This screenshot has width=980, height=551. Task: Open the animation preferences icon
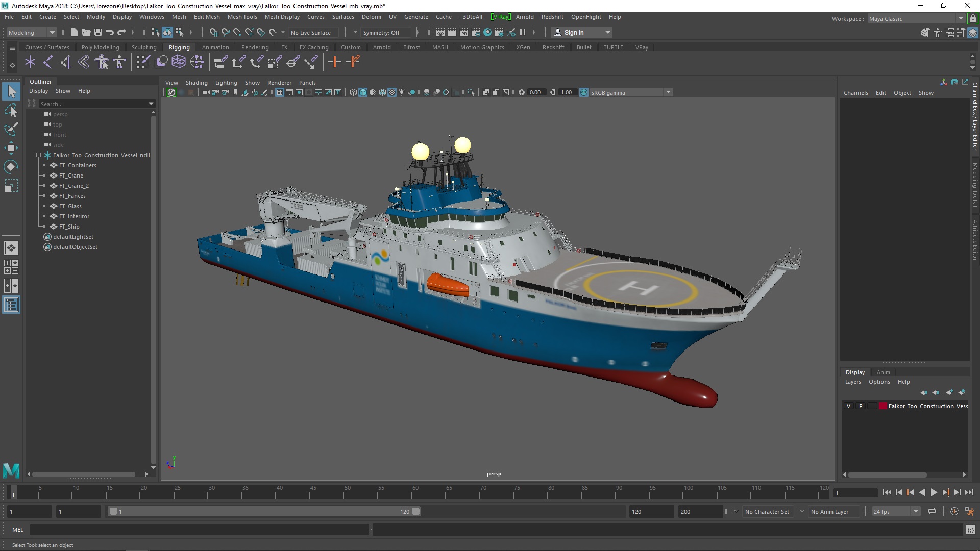click(x=969, y=511)
